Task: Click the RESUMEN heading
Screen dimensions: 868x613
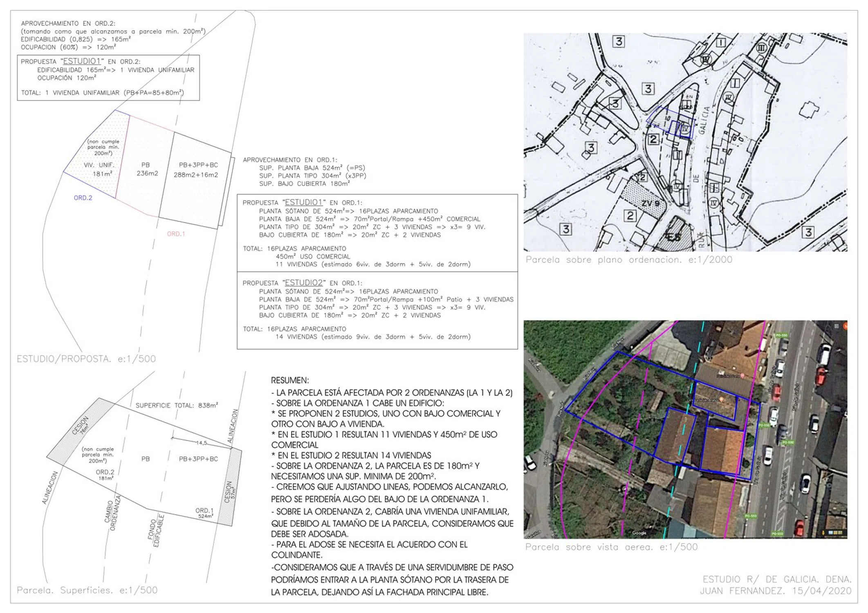Action: point(290,380)
